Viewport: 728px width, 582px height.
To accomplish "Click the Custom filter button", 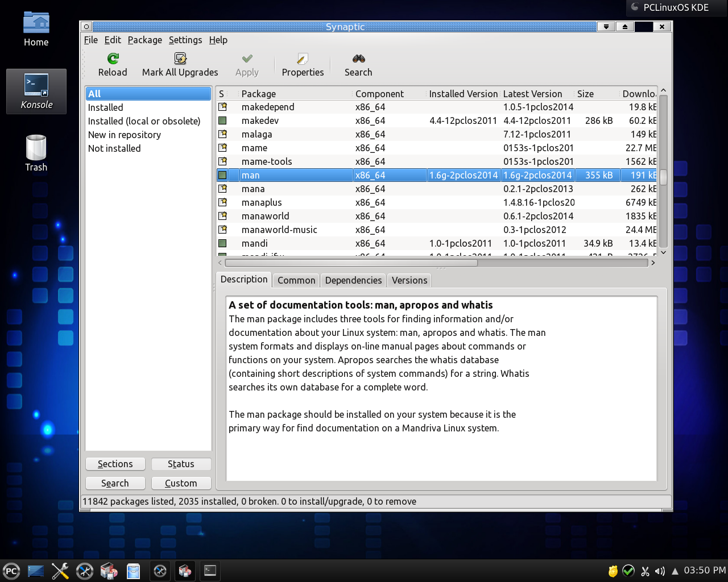I will tap(181, 483).
